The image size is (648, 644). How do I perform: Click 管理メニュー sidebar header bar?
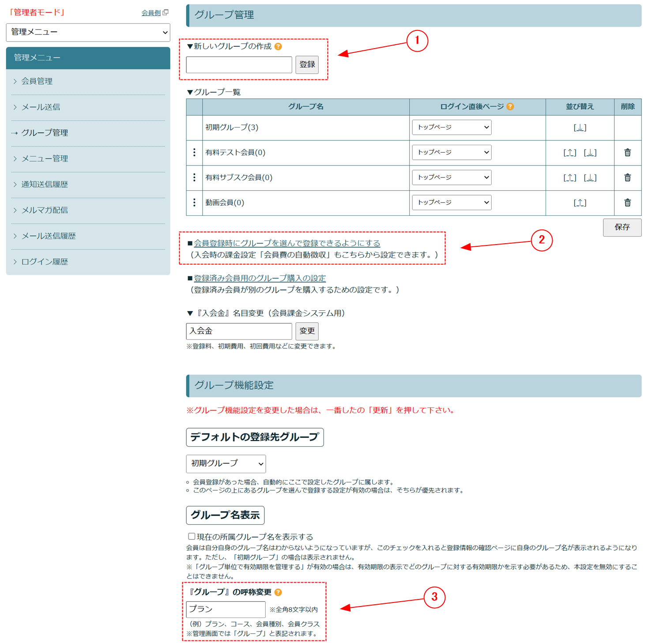click(88, 58)
